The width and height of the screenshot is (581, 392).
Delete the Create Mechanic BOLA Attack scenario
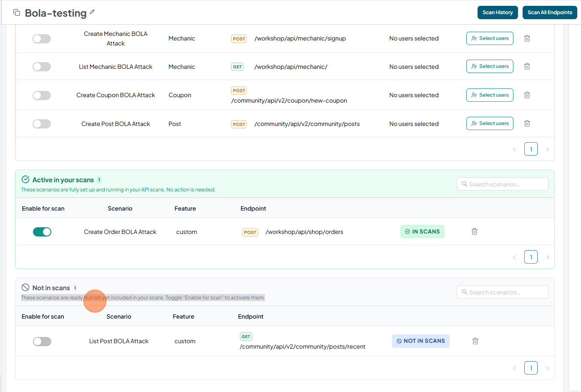527,38
